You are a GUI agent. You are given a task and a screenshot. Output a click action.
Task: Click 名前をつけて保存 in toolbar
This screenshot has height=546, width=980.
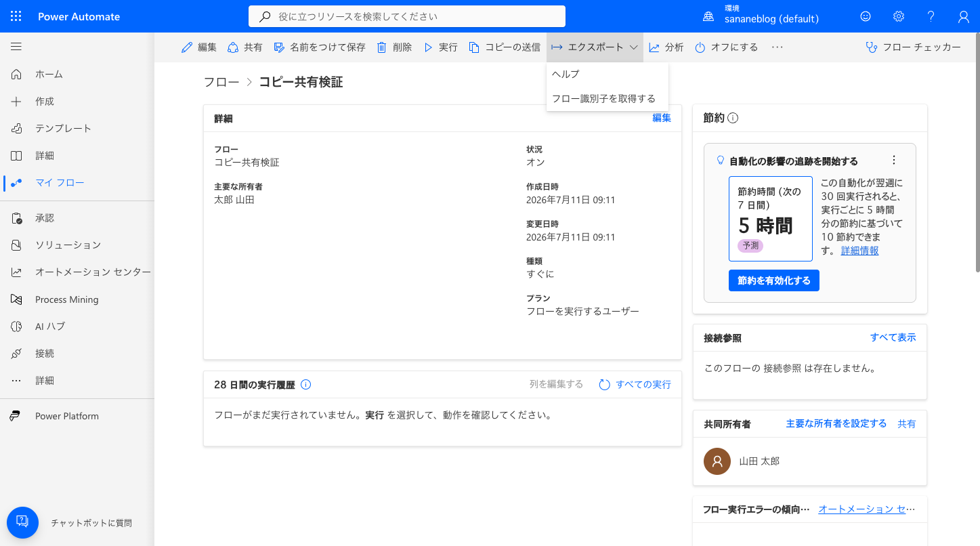point(319,47)
